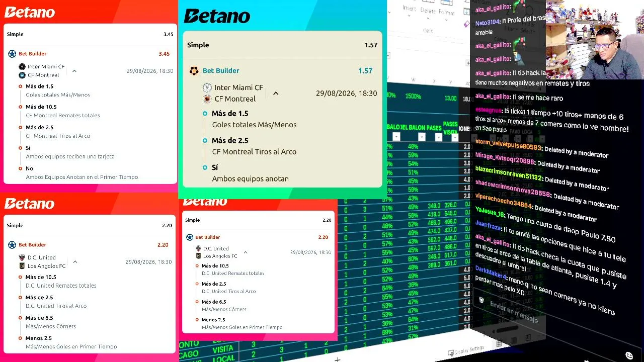Screen dimensions: 644x362
Task: Open chat user Juanfraza's profile
Action: pyautogui.click(x=488, y=227)
